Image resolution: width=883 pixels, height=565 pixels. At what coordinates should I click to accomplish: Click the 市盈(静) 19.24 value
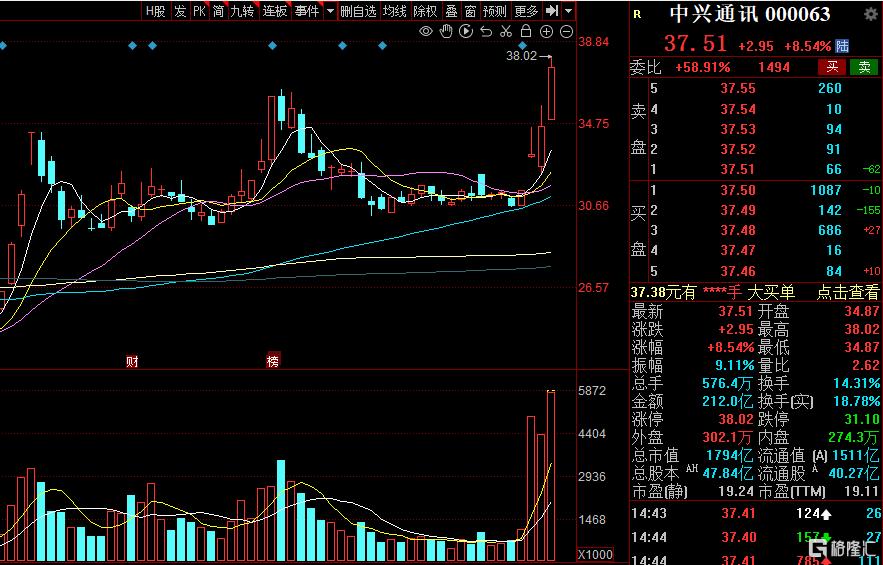point(736,491)
